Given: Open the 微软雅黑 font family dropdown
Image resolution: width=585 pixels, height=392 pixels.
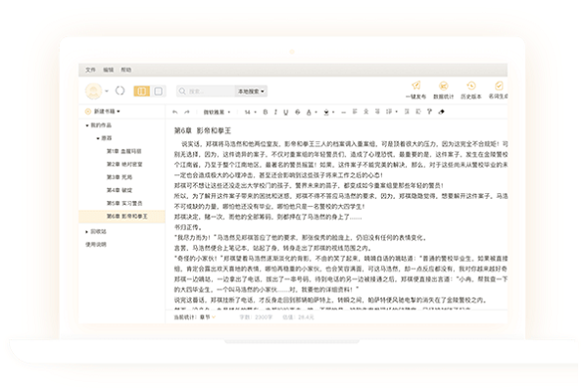Looking at the screenshot, I should coord(217,112).
